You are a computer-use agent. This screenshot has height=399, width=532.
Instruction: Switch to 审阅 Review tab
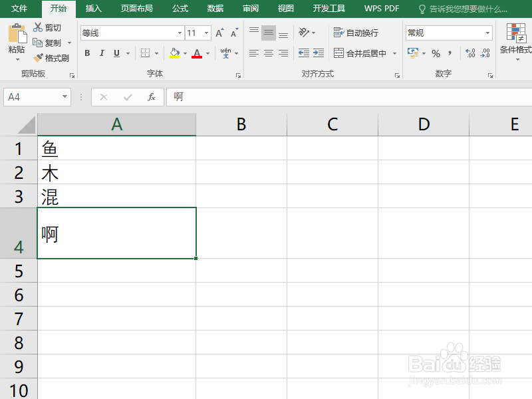click(251, 9)
